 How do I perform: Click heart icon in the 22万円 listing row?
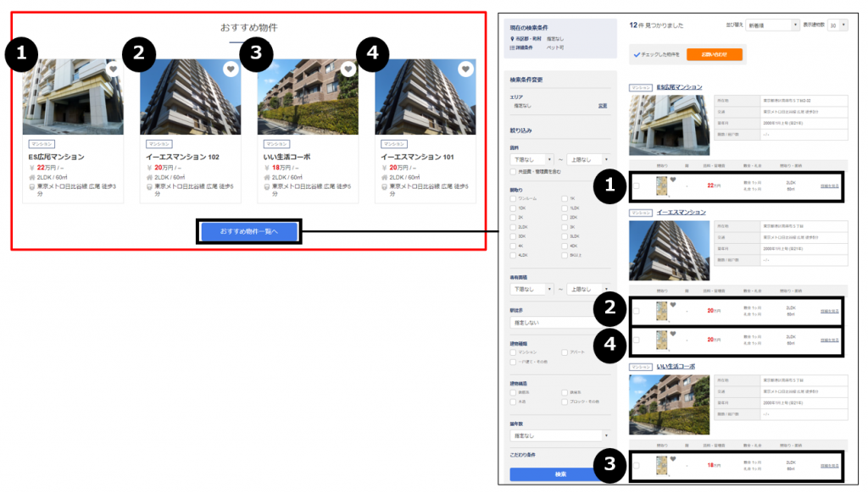click(x=674, y=180)
